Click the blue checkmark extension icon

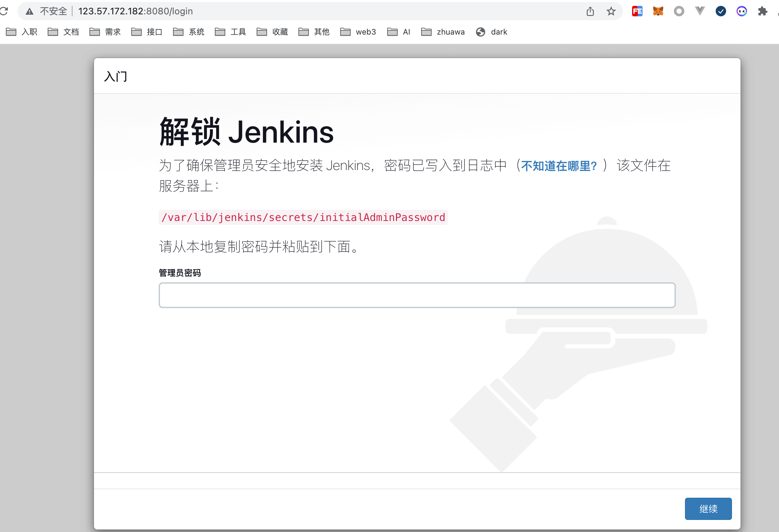click(x=721, y=11)
